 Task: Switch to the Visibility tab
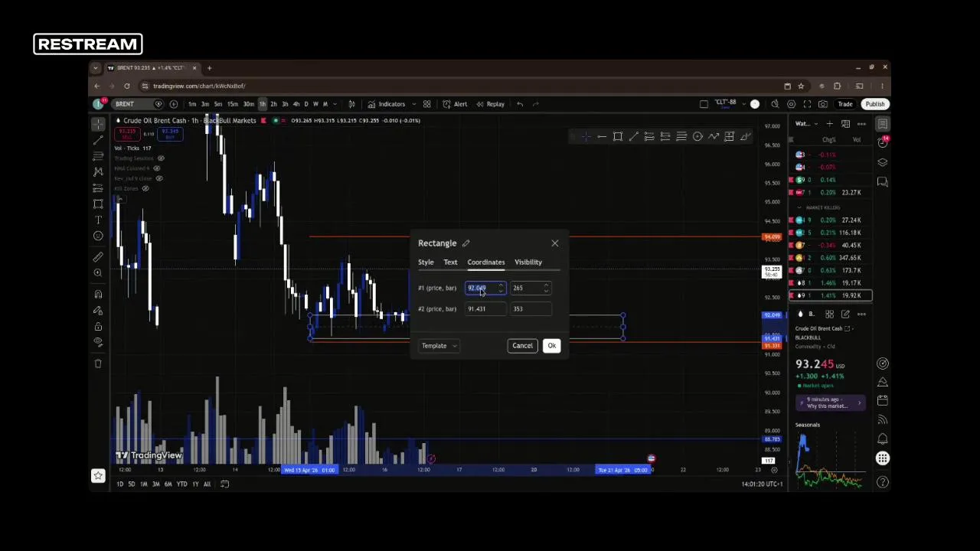tap(528, 262)
